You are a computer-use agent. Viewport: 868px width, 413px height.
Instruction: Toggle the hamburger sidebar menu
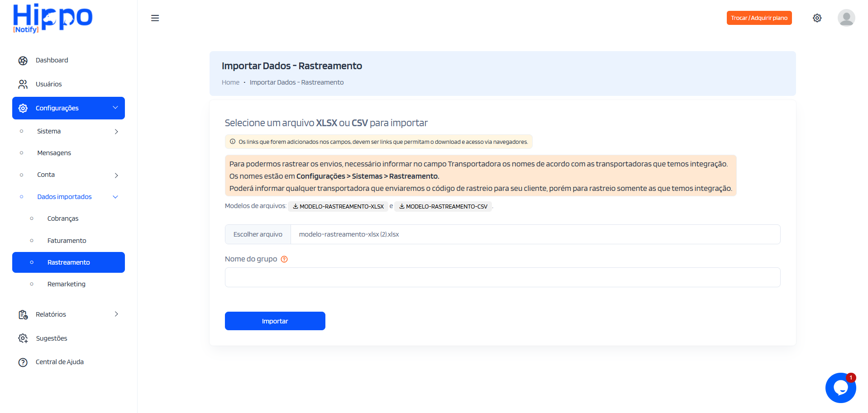[x=155, y=18]
